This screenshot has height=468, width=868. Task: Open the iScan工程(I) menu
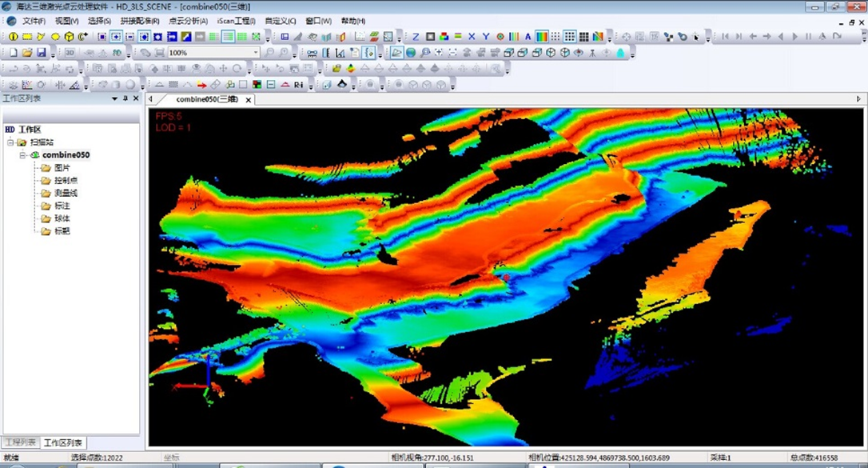pyautogui.click(x=236, y=21)
